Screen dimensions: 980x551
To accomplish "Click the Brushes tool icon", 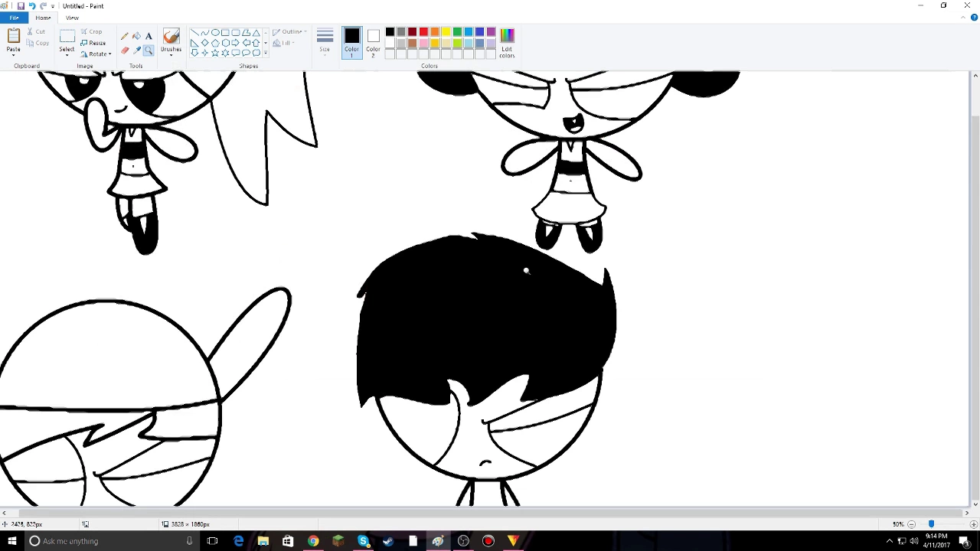I will 171,37.
